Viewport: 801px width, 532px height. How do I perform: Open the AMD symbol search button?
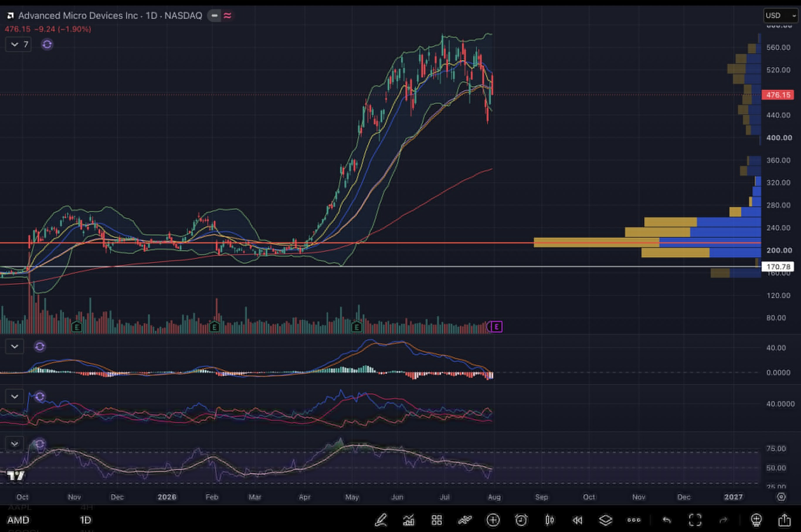pos(18,520)
